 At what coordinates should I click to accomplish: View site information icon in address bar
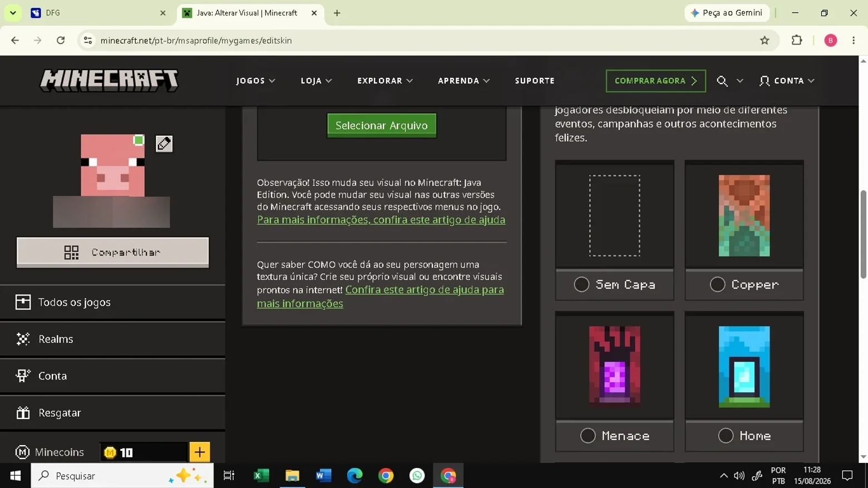[x=88, y=40]
